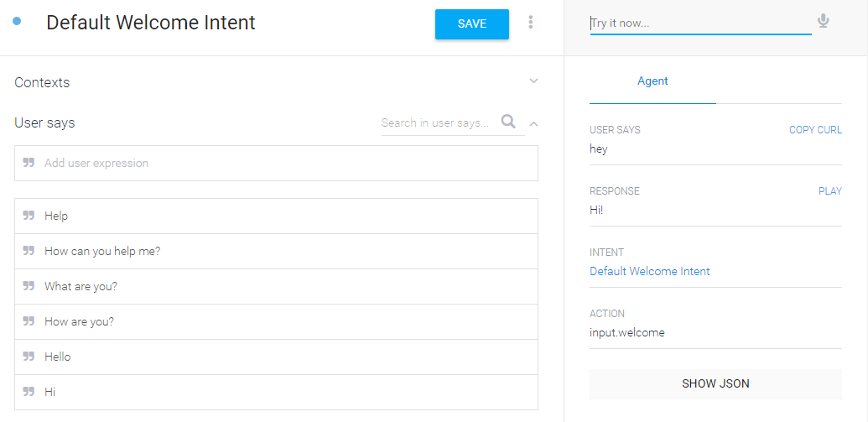
Task: Activate the microphone voice input icon
Action: [824, 22]
